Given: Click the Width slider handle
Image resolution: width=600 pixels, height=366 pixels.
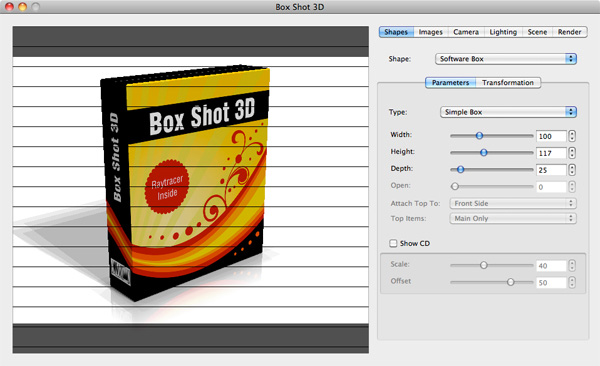Looking at the screenshot, I should [x=479, y=136].
